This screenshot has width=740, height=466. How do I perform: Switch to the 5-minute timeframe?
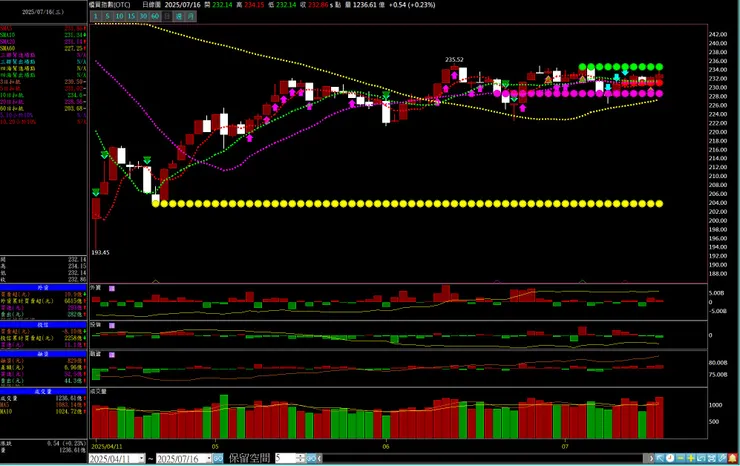click(107, 16)
